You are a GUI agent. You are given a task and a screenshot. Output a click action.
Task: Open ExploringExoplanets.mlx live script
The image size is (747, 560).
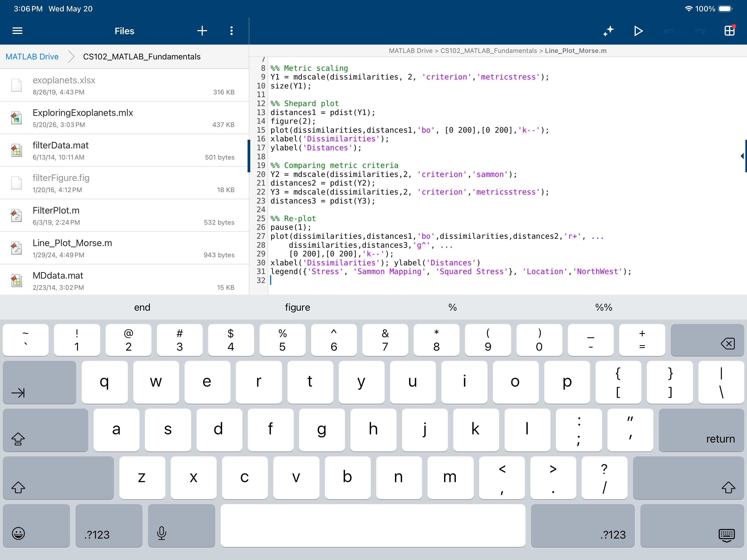click(x=124, y=118)
